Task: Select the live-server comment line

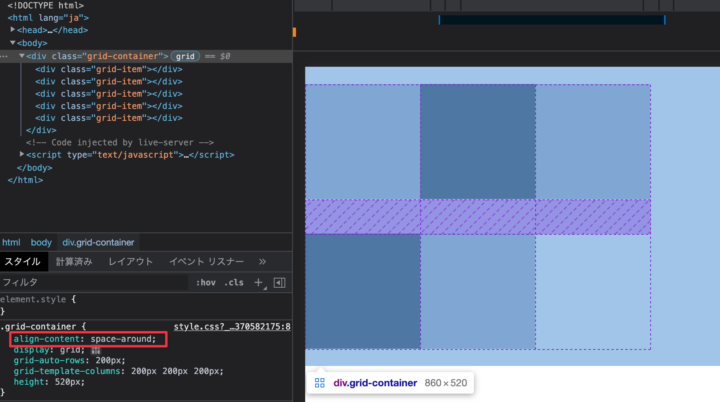Action: tap(120, 142)
